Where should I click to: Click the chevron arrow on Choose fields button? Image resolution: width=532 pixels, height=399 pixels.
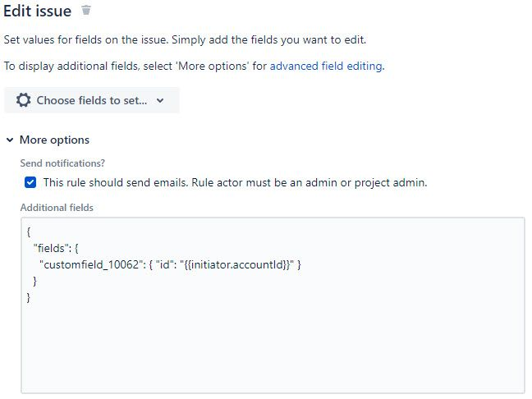pyautogui.click(x=160, y=100)
